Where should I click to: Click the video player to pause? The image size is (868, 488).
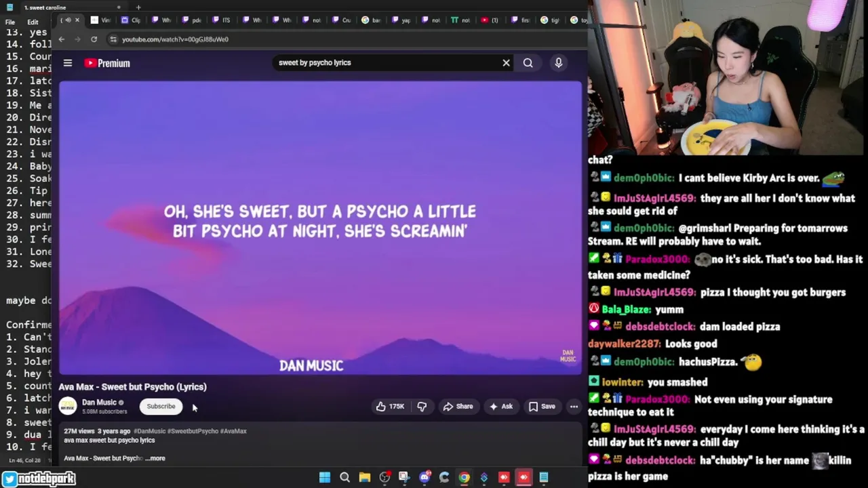click(320, 228)
